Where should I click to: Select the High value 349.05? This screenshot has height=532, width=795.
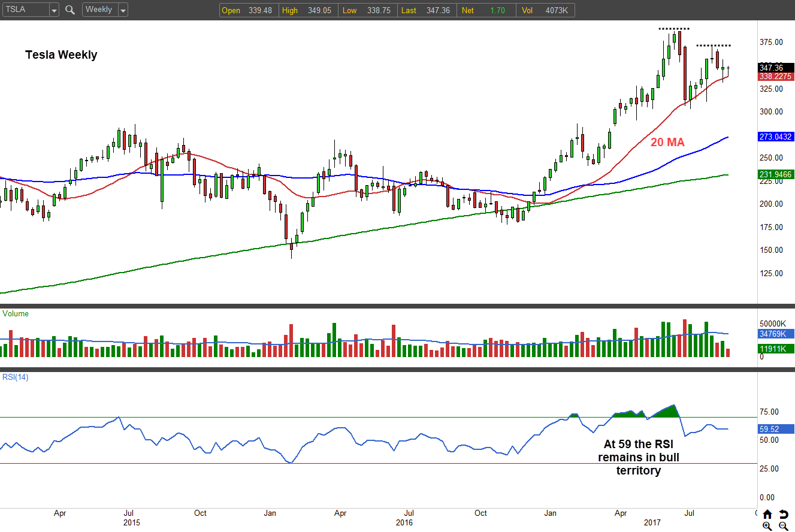319,10
